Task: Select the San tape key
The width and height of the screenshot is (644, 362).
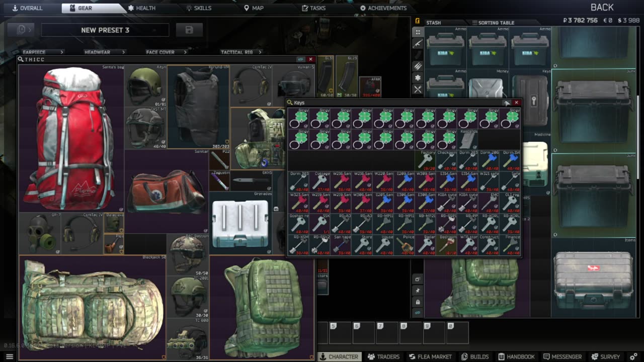Action: pos(341,245)
